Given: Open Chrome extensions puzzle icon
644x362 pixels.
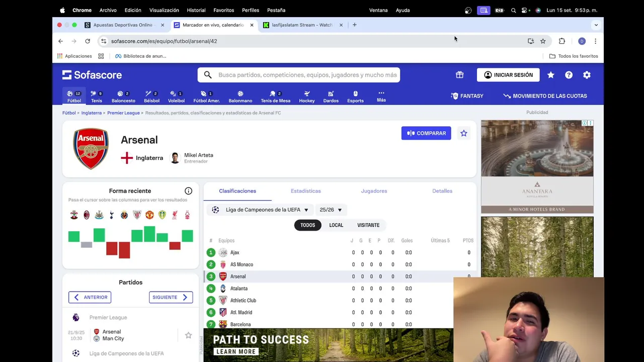Looking at the screenshot, I should 562,41.
